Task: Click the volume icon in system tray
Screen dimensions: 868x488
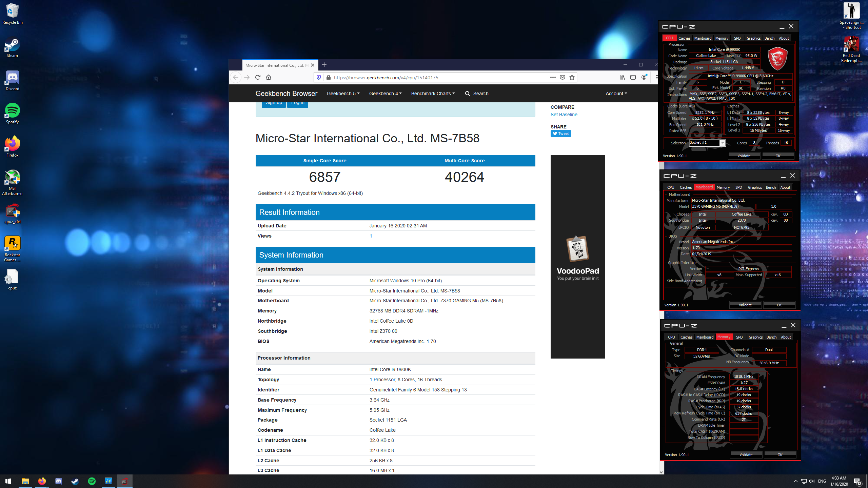Action: click(811, 481)
